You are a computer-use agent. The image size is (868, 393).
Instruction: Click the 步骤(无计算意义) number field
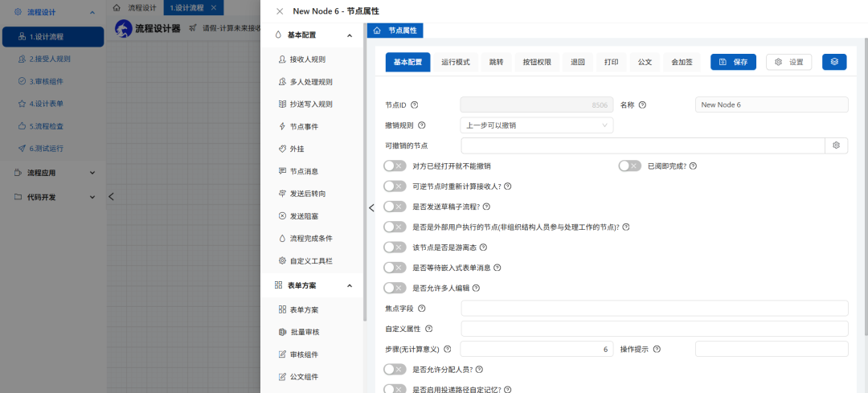pos(536,350)
